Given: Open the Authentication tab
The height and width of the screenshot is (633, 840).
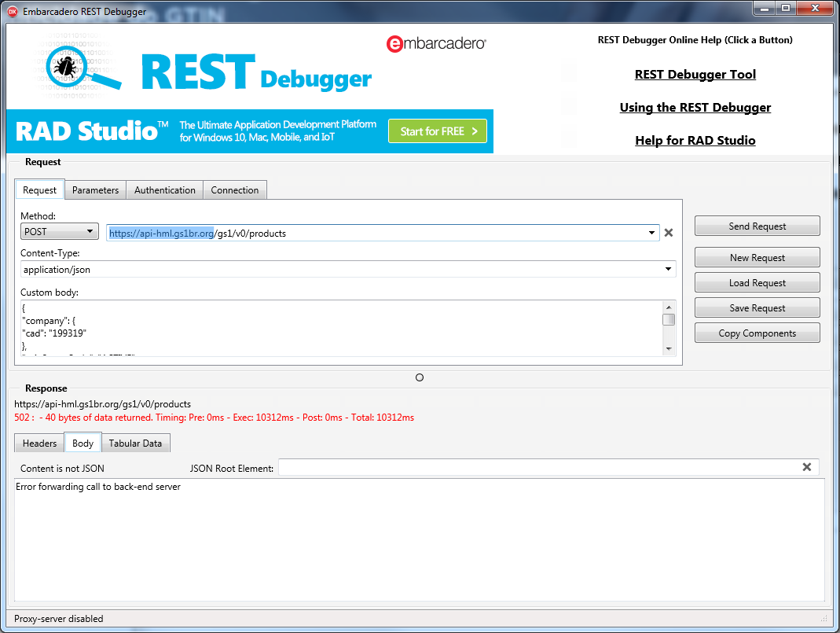Looking at the screenshot, I should coord(165,190).
